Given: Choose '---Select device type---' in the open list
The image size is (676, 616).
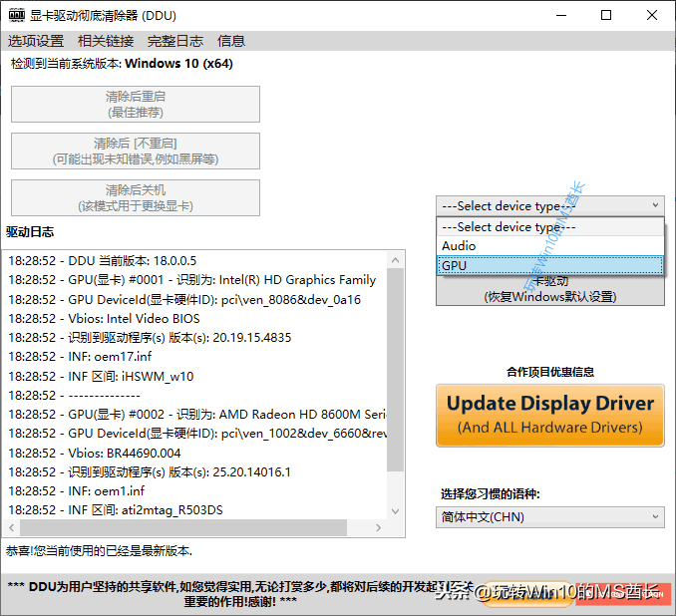Looking at the screenshot, I should pos(550,226).
